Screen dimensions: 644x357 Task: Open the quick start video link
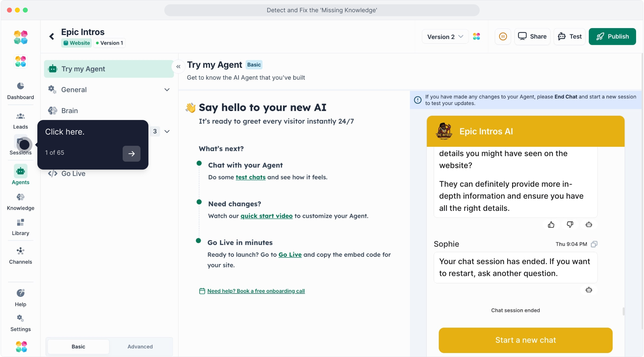266,216
